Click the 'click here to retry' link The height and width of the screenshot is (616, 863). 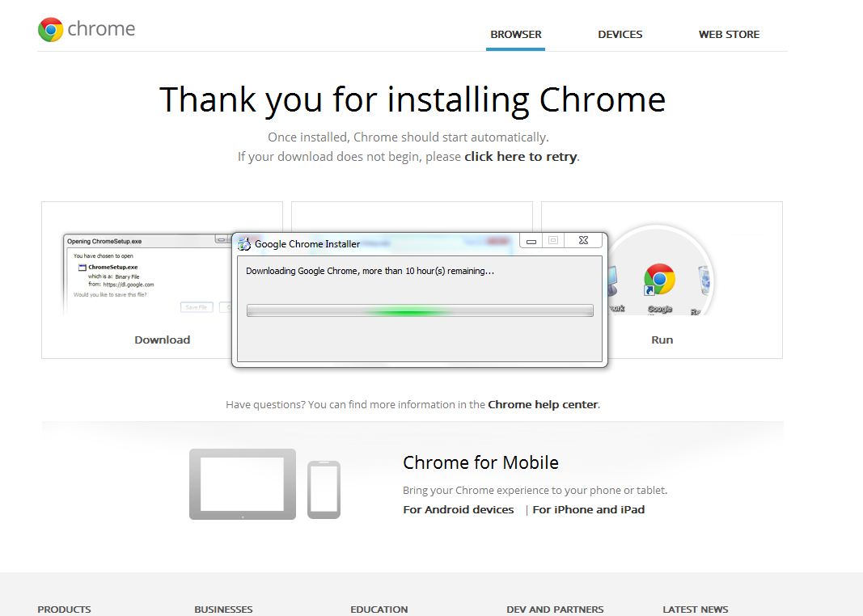(521, 157)
